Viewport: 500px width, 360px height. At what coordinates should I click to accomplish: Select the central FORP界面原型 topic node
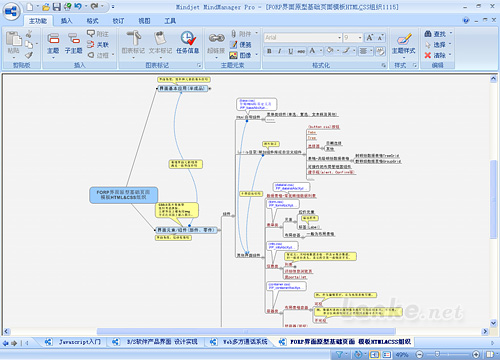[x=123, y=195]
